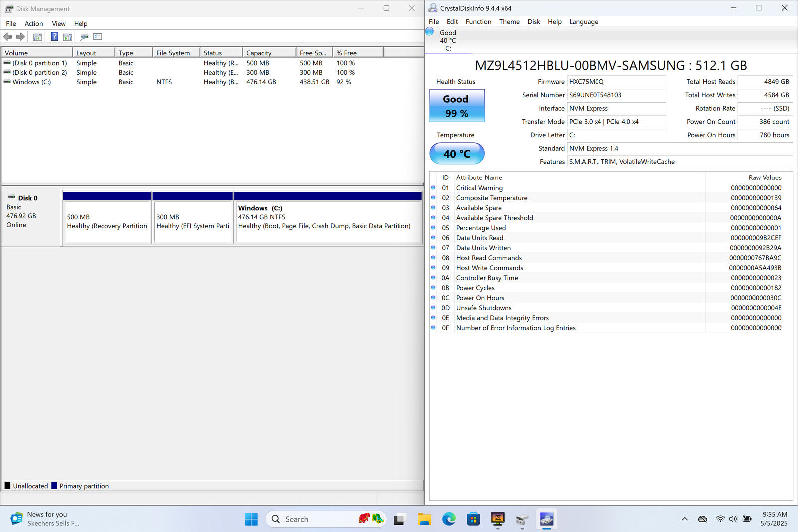798x532 pixels.
Task: Sort volumes by the Capacity column header
Action: (268, 53)
